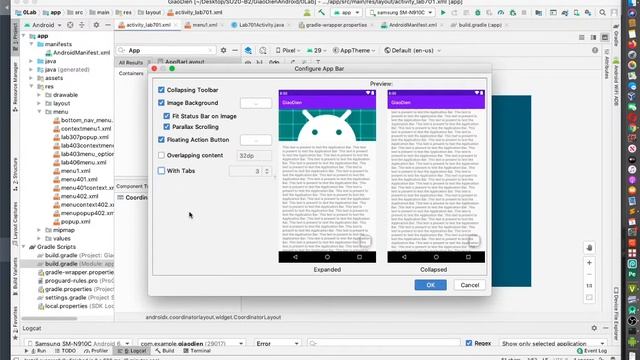
Task: Enable With Tabs checkbox
Action: [x=161, y=171]
